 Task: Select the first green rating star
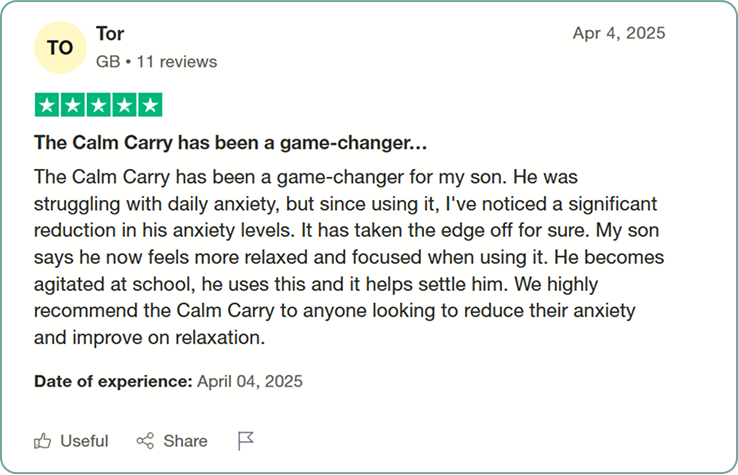47,105
